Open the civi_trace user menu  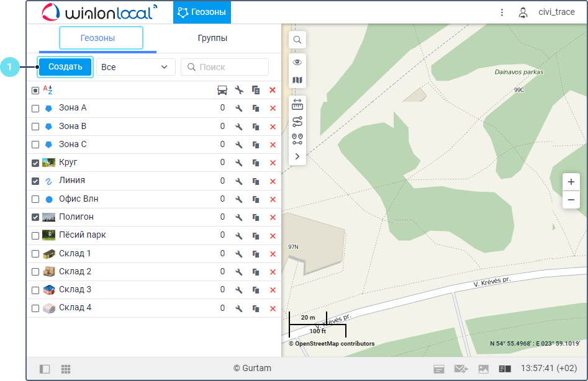point(556,12)
